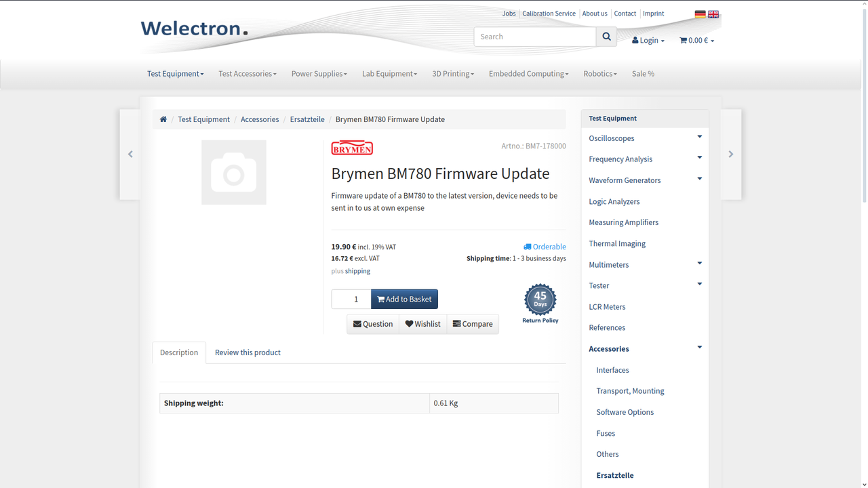Expand the Oscilloscopes sidebar category arrow
Viewport: 868px width, 488px height.
point(699,137)
